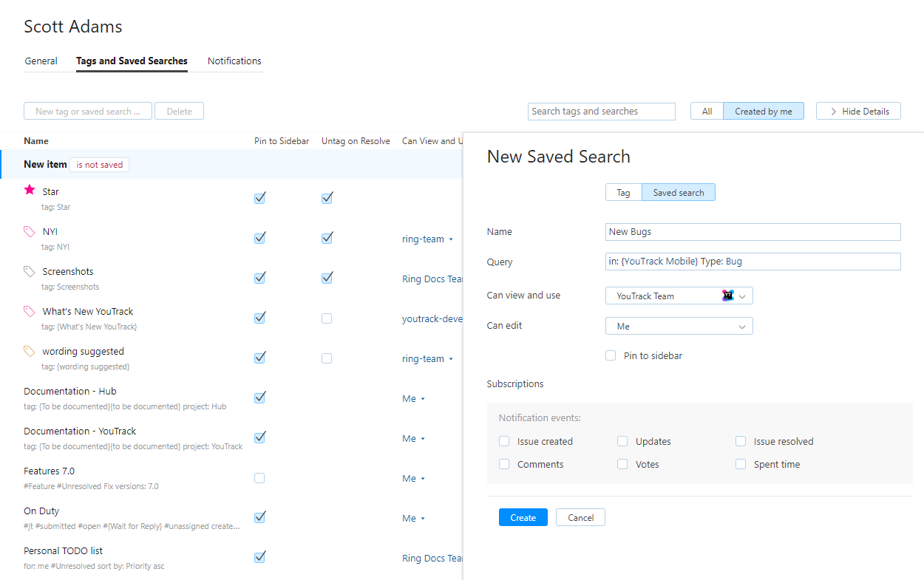Click the wording suggested orange tag icon
Image resolution: width=924 pixels, height=580 pixels.
click(x=30, y=351)
